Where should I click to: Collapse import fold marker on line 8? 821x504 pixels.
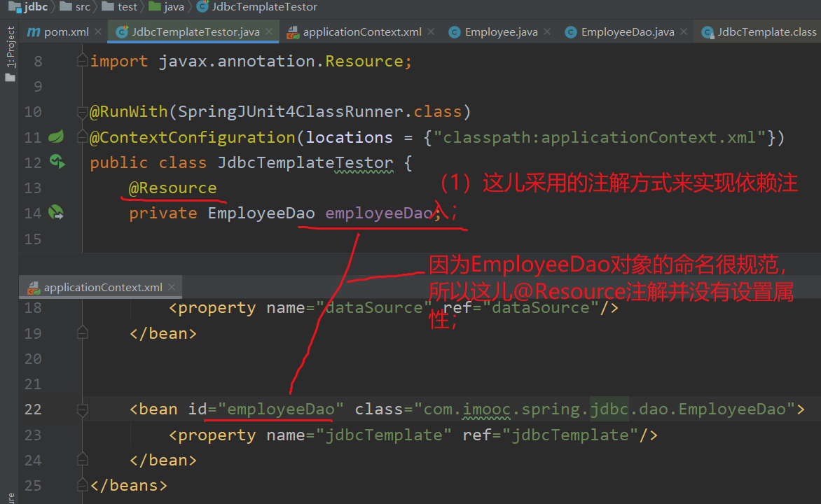pos(82,61)
